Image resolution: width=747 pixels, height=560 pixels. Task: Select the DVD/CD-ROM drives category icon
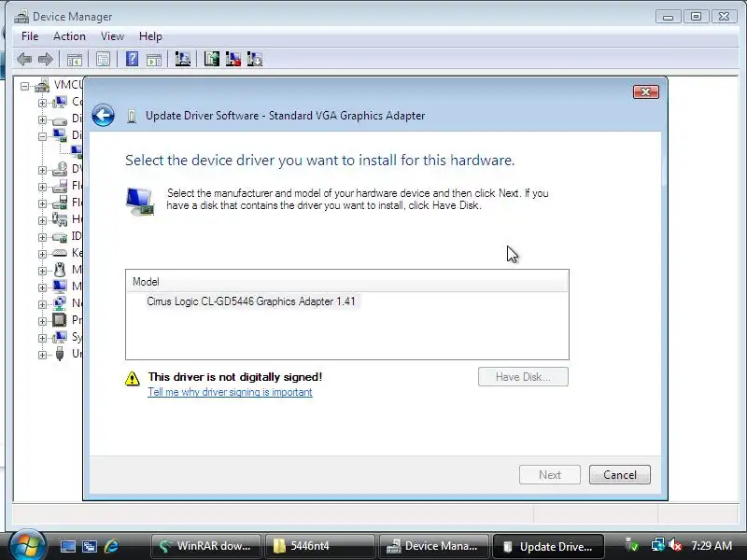[x=60, y=169]
